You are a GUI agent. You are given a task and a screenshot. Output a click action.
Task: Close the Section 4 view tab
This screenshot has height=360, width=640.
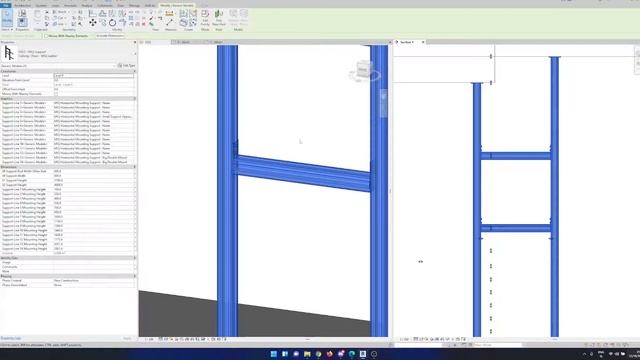click(423, 42)
